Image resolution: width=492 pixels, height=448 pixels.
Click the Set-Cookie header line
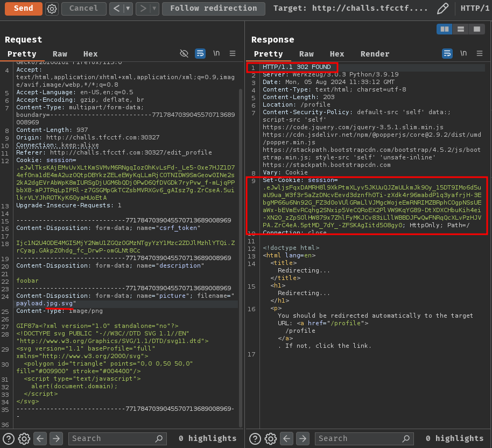tap(300, 180)
